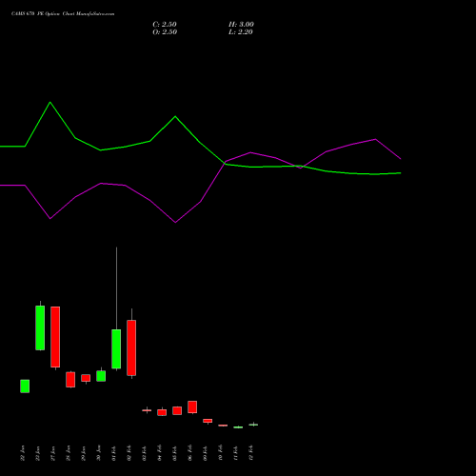
Task: Select the tall red candle above 27 Jan
Action: 55,337
